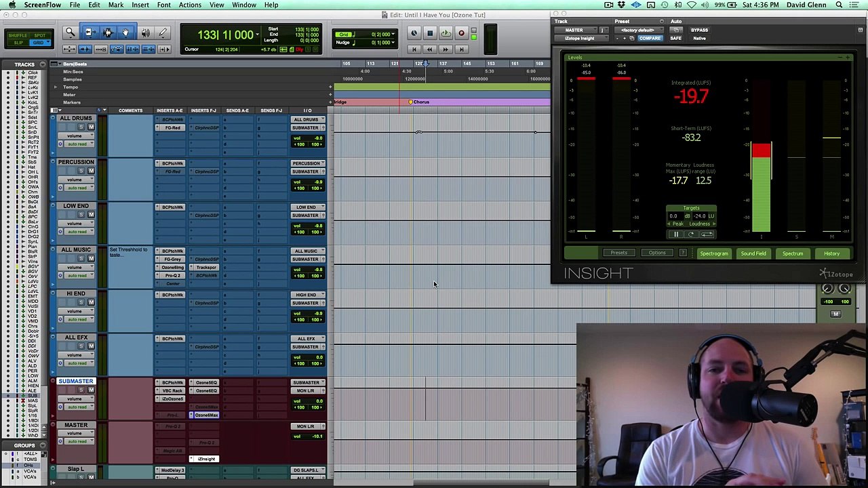
Task: Mute the ALL DRUMS track
Action: click(x=91, y=127)
